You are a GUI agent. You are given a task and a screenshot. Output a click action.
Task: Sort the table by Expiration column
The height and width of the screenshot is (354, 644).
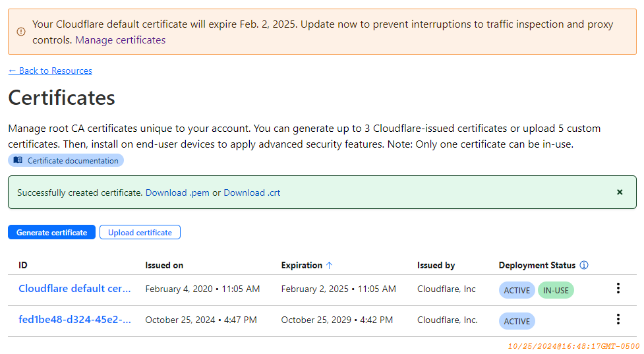click(x=302, y=266)
